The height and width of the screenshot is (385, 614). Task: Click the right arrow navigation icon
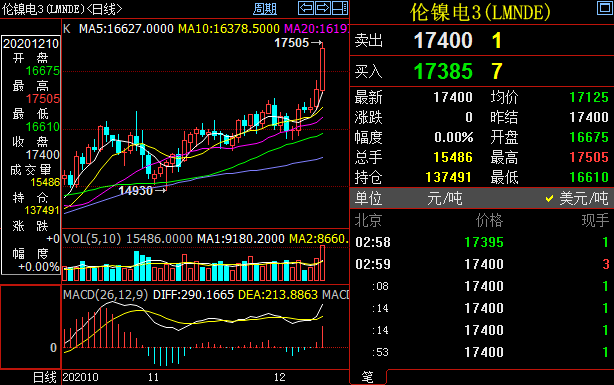click(323, 8)
